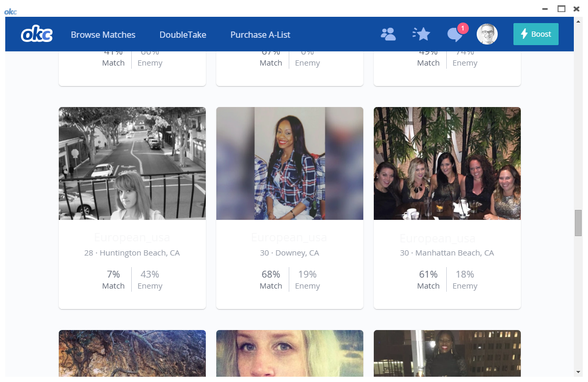
Task: Click the 61% Match value
Action: coord(428,274)
